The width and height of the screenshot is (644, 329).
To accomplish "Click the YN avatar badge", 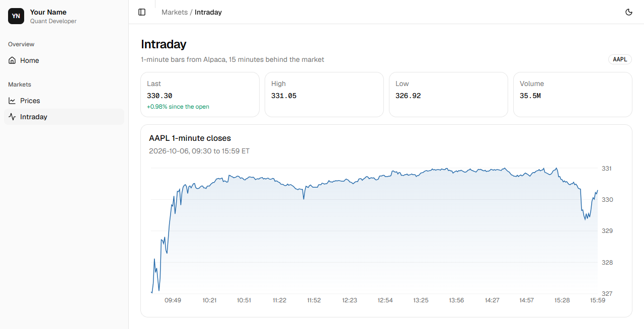I will [16, 16].
